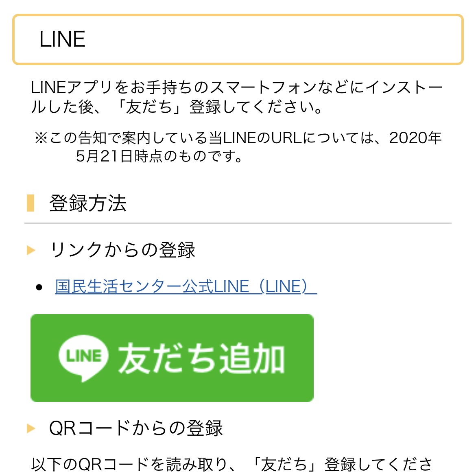Click the yellow triangle beside QRコードからの登録
The image size is (476, 476).
pyautogui.click(x=31, y=428)
